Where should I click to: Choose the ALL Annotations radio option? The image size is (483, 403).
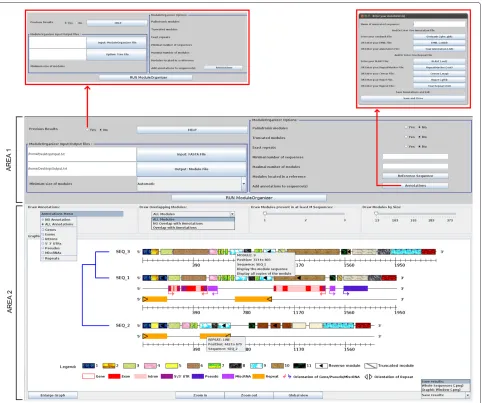(43, 224)
